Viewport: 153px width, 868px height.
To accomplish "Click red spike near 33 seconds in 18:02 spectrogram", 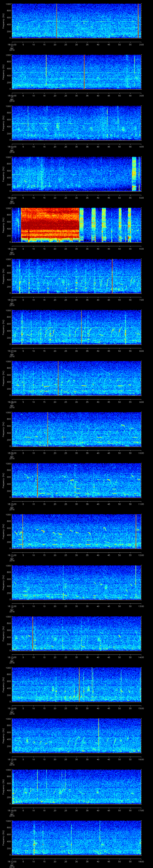I will (84, 72).
